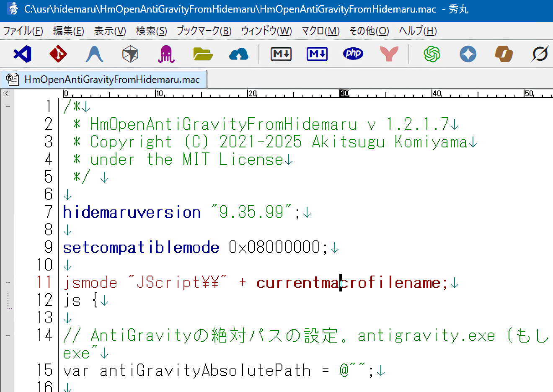Image resolution: width=553 pixels, height=392 pixels.
Task: Place cursor on the hidemaruversion line text
Action: (x=132, y=213)
